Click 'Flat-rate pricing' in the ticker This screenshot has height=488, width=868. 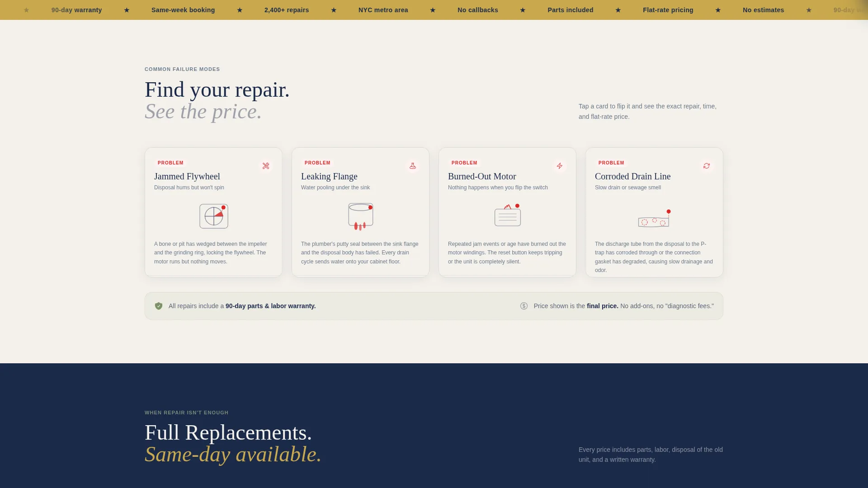tap(668, 10)
